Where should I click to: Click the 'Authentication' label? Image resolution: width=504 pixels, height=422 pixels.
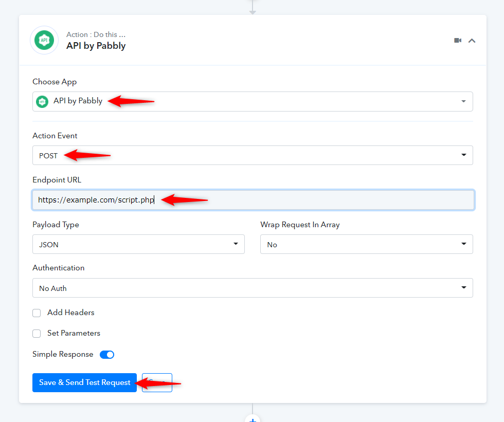point(59,268)
